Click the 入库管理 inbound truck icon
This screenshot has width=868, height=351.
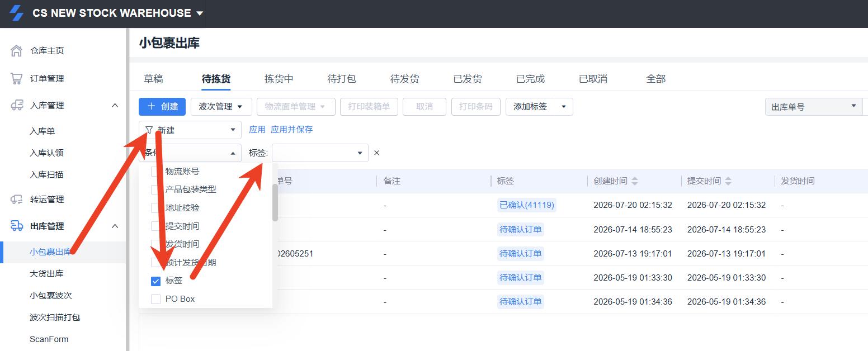(x=17, y=105)
